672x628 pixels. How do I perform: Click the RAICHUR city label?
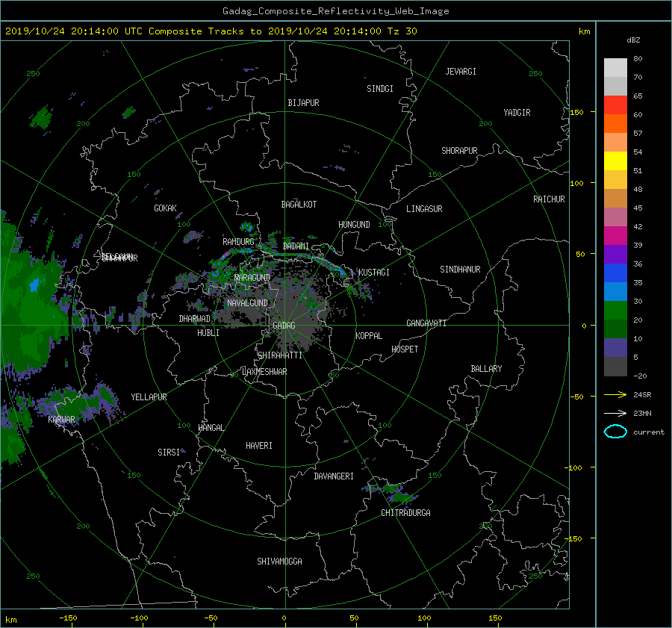click(549, 199)
